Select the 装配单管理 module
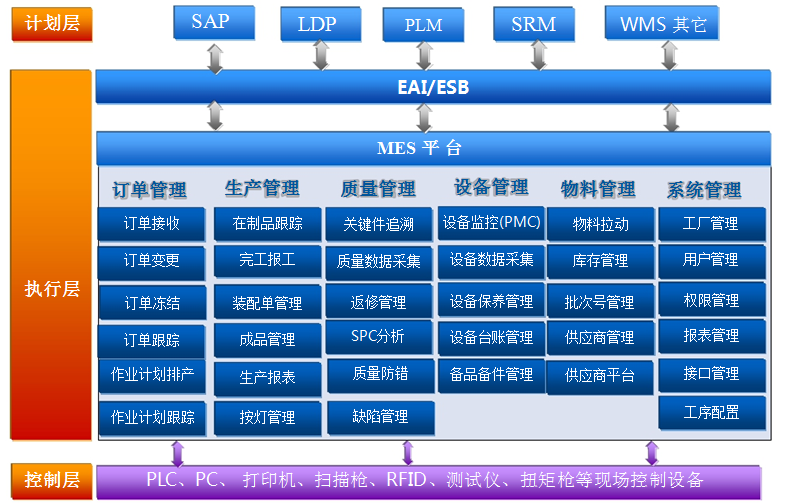The width and height of the screenshot is (785, 503). click(268, 302)
